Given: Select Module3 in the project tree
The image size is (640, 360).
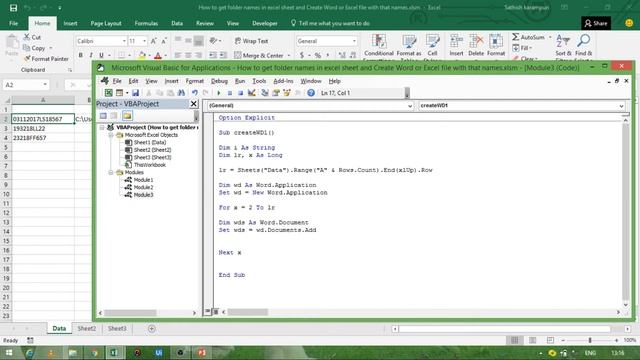Looking at the screenshot, I should 143,195.
